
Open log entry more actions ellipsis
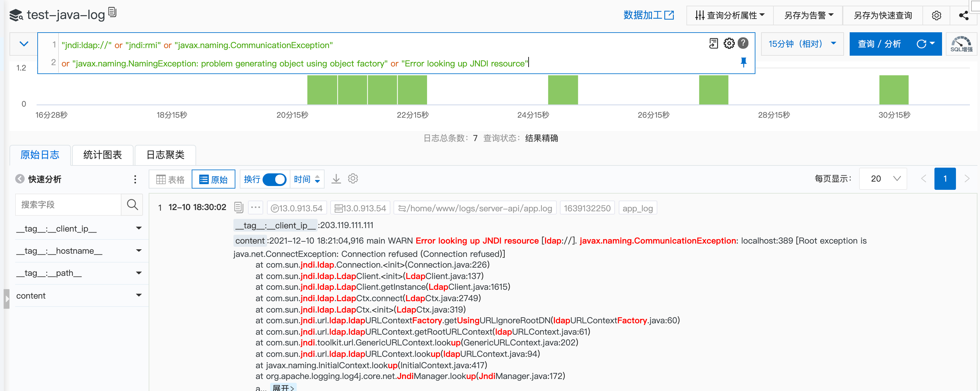point(256,208)
